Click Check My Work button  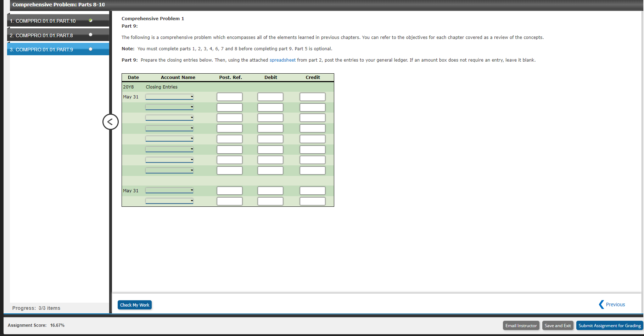[x=135, y=305]
